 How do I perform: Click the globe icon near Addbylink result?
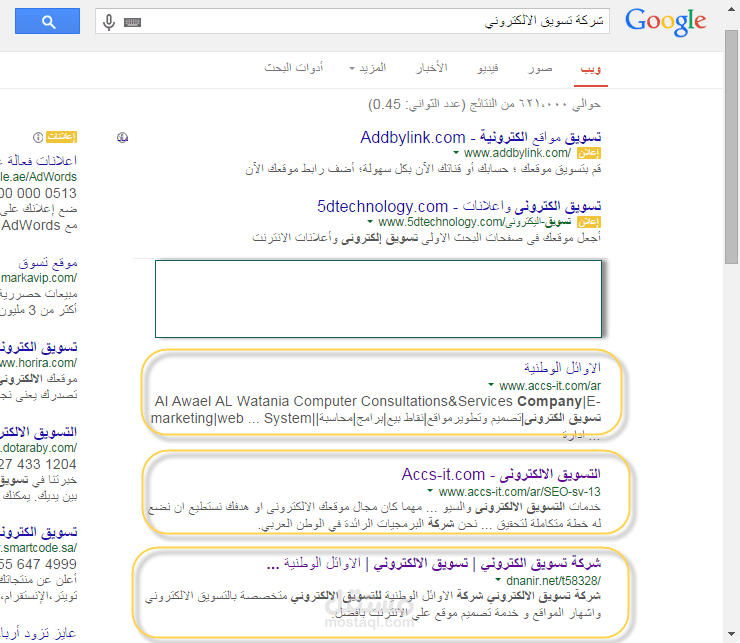point(122,137)
